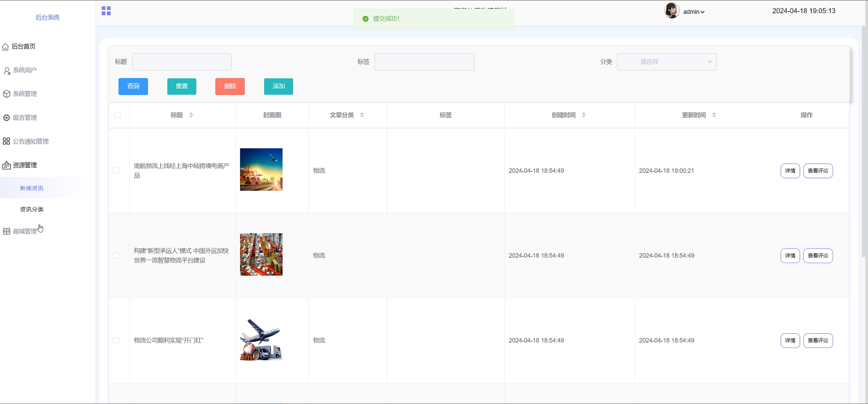The image size is (868, 404).
Task: Check the row for 南航物流上线经上海中转跨境电商产品
Action: point(116,171)
